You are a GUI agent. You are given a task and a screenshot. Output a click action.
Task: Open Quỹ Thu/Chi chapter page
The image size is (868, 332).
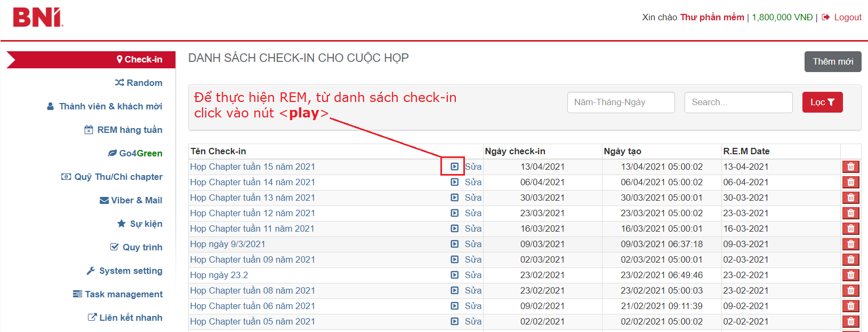coord(112,177)
